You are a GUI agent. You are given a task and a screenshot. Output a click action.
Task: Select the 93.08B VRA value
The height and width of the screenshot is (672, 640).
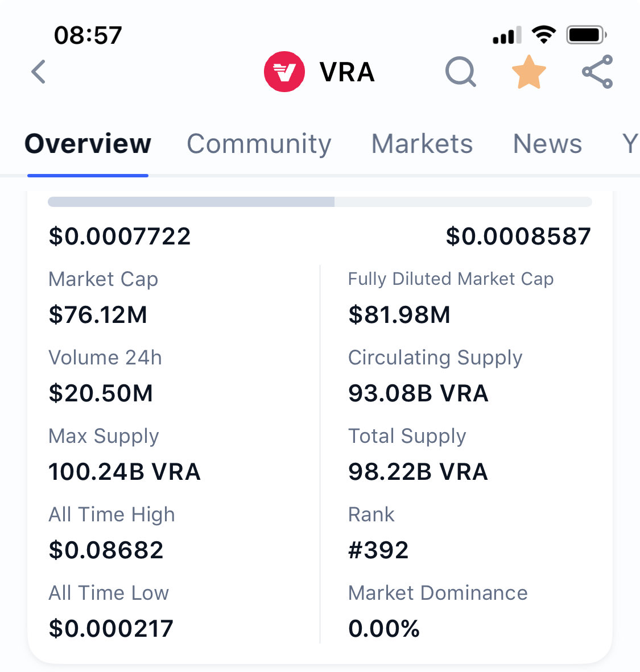coord(418,393)
